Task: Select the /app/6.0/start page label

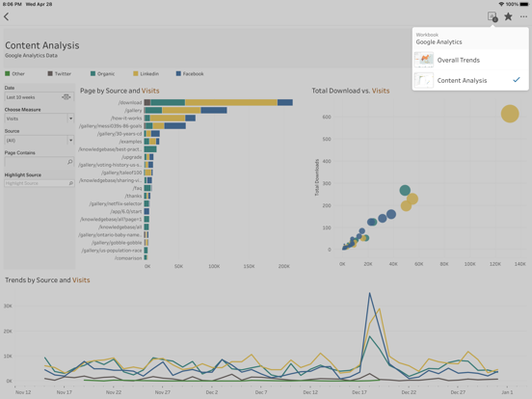Action: [126, 211]
